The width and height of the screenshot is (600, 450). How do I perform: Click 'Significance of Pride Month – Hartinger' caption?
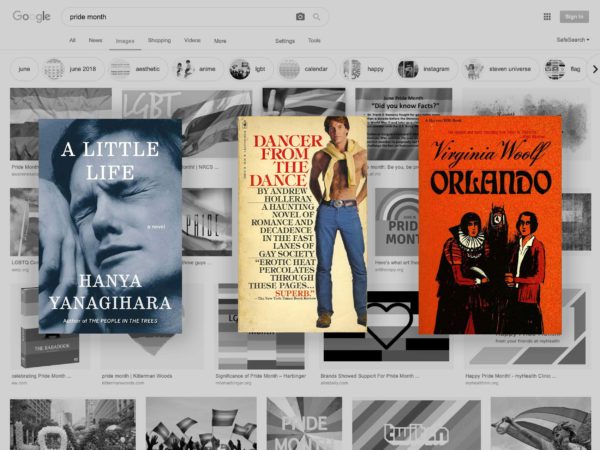point(261,376)
